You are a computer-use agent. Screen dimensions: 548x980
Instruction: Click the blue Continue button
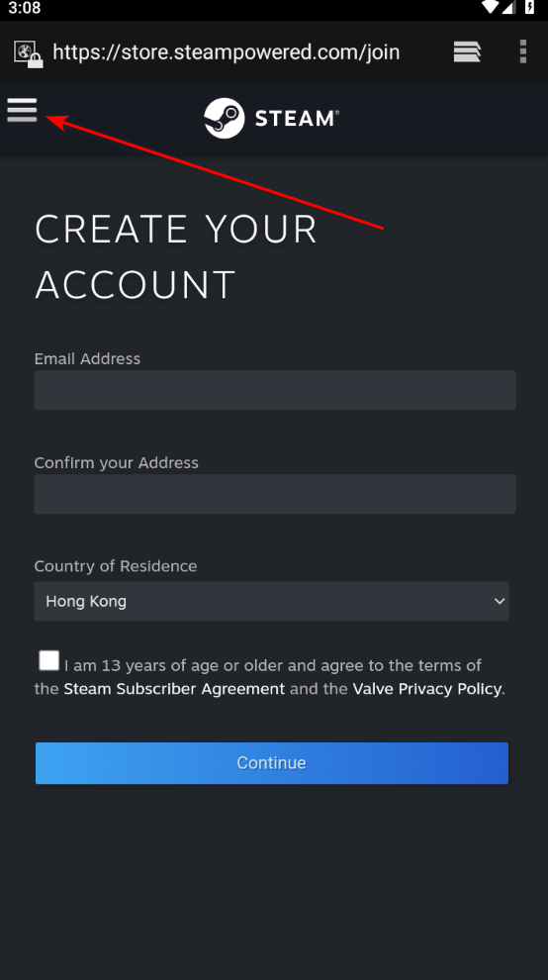pos(272,763)
